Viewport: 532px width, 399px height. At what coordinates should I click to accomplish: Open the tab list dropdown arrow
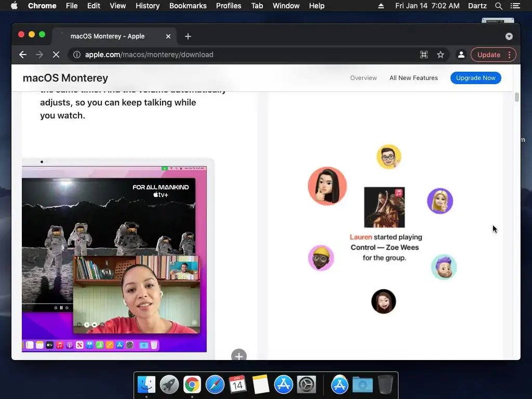pyautogui.click(x=509, y=36)
